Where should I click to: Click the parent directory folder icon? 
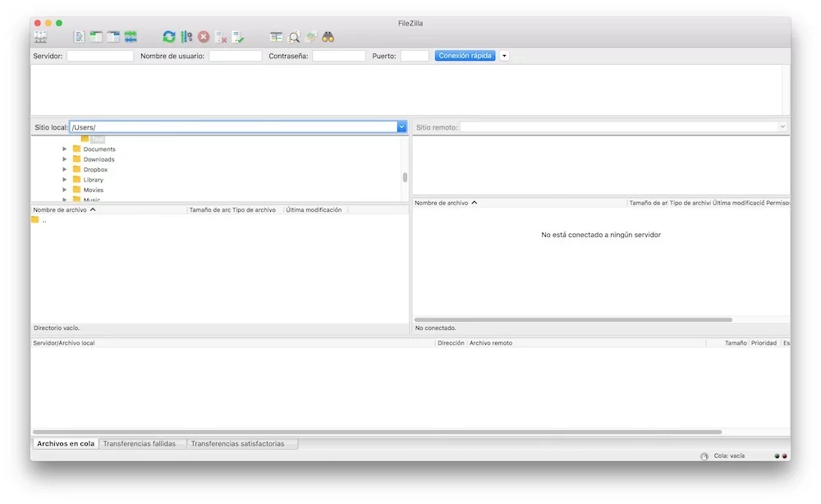coord(35,220)
